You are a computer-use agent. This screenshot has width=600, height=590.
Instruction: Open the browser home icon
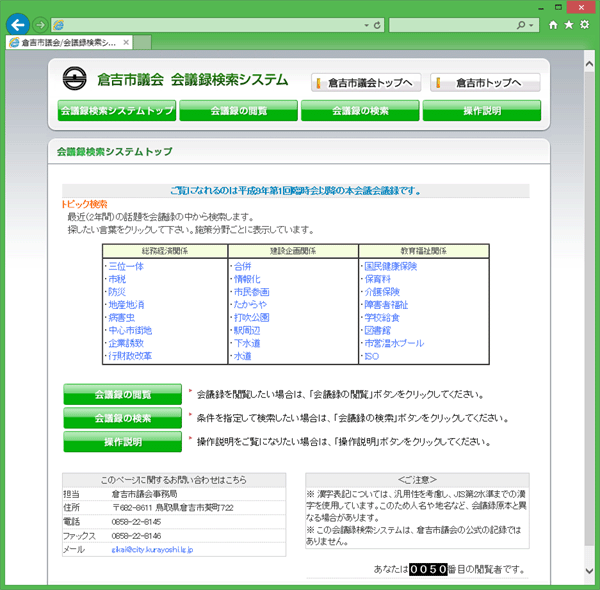coord(553,25)
